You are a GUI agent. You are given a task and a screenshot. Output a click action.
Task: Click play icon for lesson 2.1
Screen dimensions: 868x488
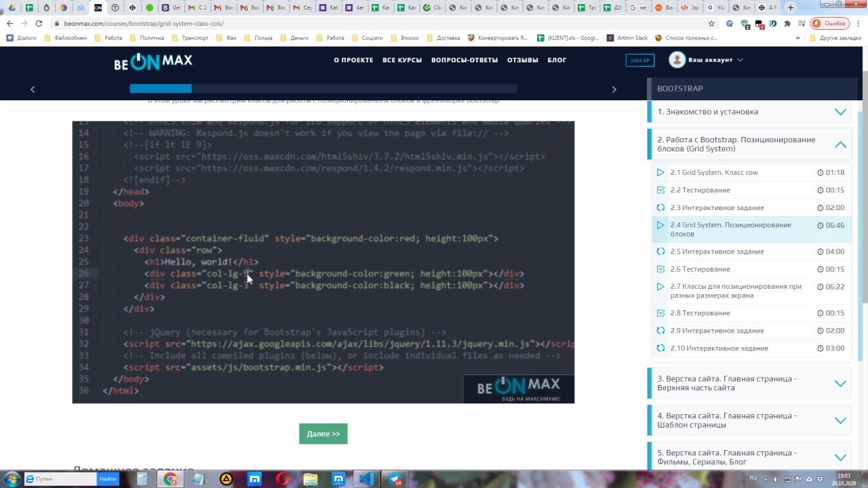[660, 172]
